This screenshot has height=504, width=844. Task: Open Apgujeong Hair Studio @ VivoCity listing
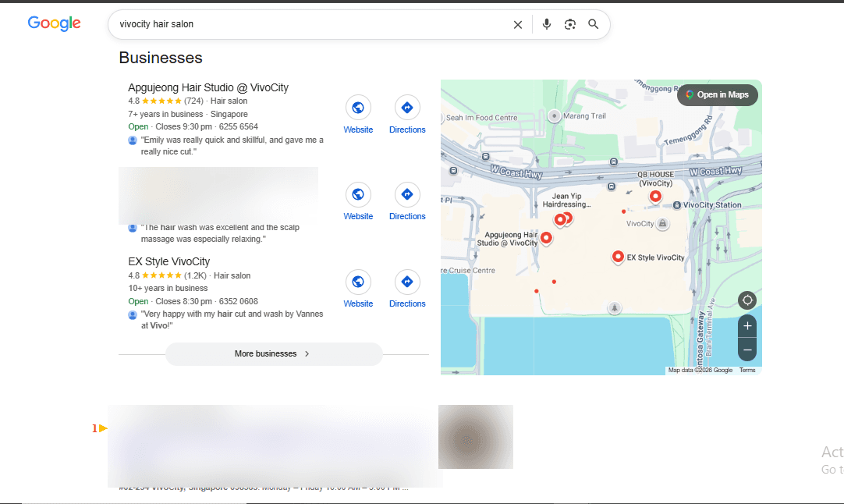[208, 87]
